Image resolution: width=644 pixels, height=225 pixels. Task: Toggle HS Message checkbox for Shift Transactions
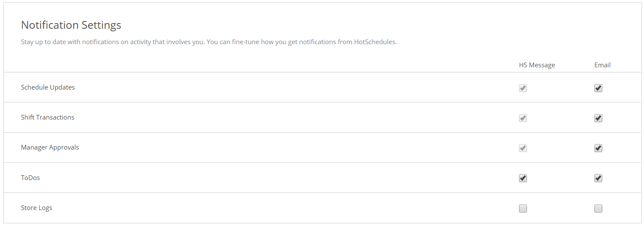(x=523, y=118)
